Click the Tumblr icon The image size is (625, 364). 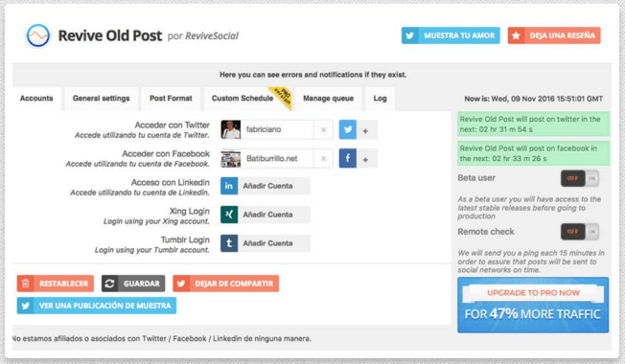click(x=229, y=243)
